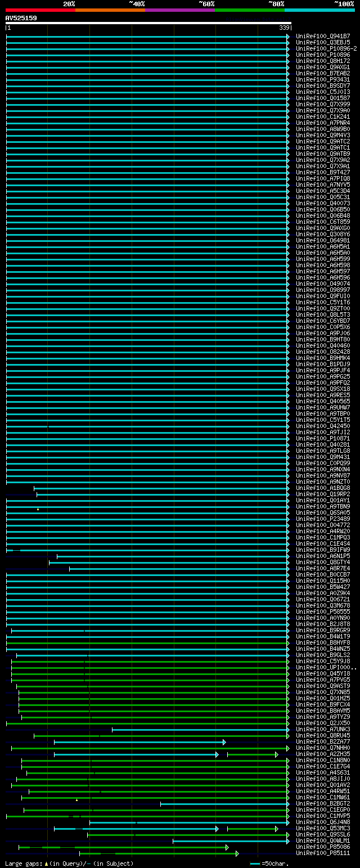Click the query end position 339 label
The height and width of the screenshot is (868, 360).
pyautogui.click(x=284, y=28)
